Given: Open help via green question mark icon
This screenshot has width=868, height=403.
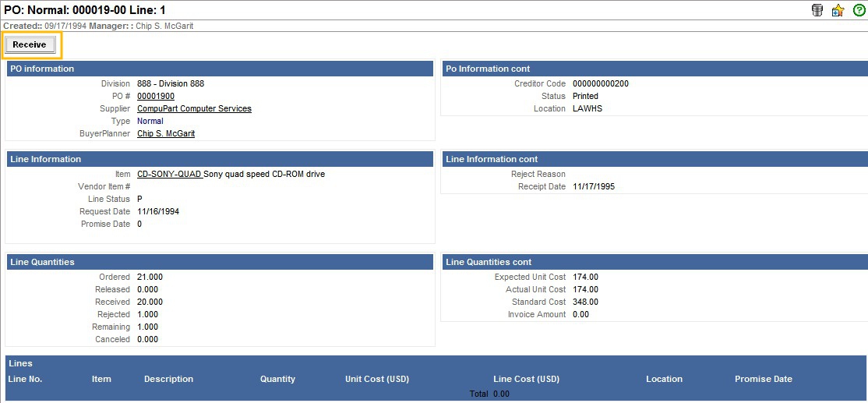Looking at the screenshot, I should [859, 10].
